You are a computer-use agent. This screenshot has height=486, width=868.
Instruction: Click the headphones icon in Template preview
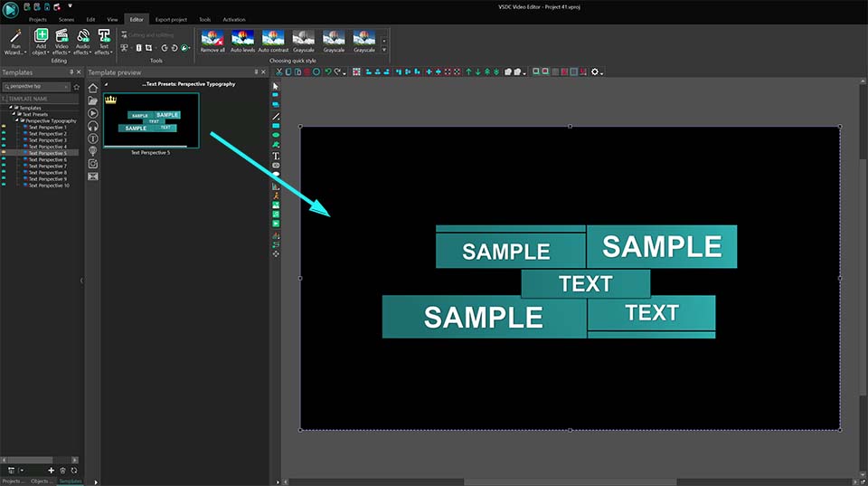[93, 126]
